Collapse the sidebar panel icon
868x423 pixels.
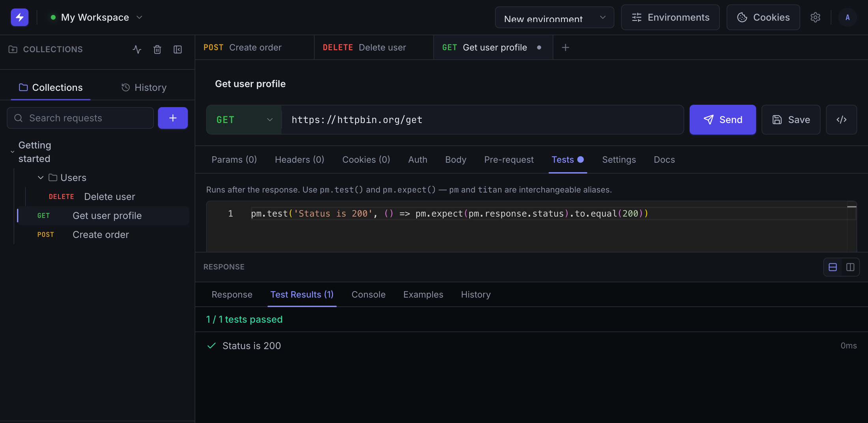tap(178, 49)
